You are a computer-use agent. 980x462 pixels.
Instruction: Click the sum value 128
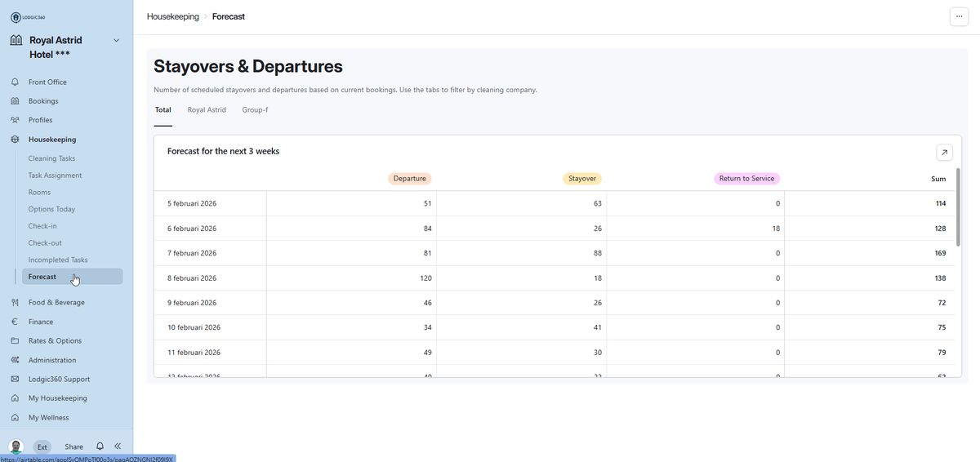coord(940,229)
